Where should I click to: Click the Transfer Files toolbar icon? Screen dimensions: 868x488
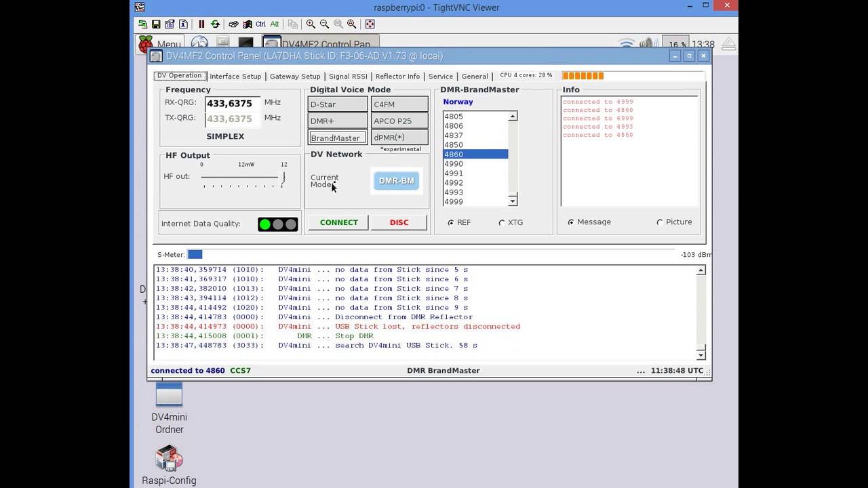[293, 24]
